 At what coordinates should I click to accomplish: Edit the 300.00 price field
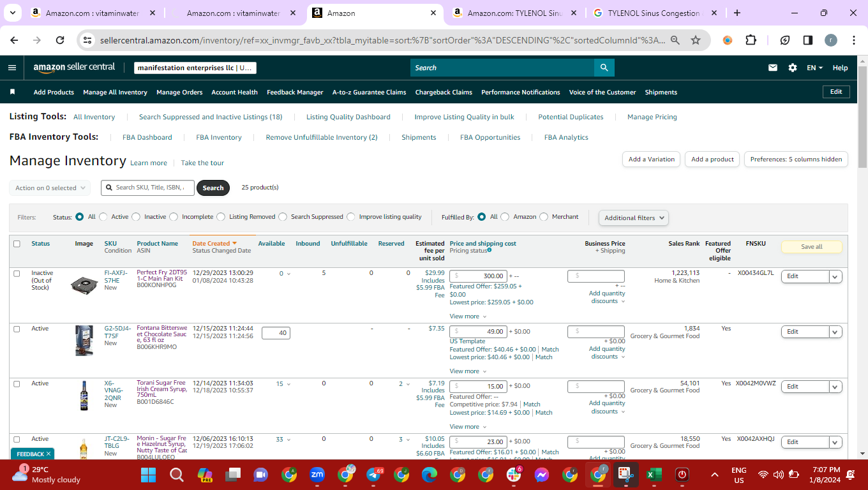(x=479, y=276)
